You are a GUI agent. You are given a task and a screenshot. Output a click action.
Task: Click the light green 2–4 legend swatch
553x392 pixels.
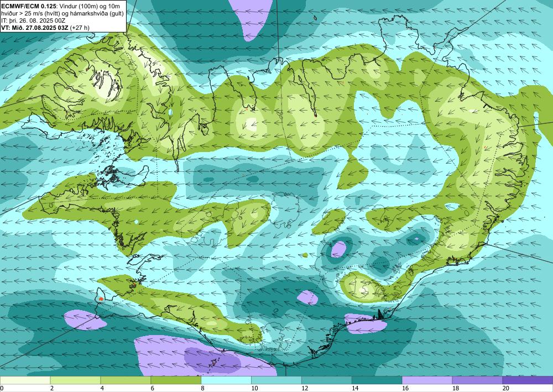(x=75, y=380)
